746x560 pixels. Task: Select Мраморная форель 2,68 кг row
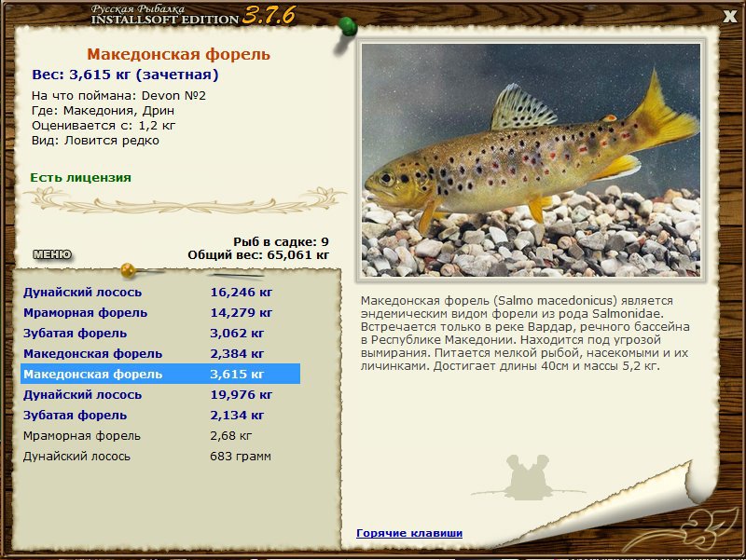pyautogui.click(x=159, y=435)
